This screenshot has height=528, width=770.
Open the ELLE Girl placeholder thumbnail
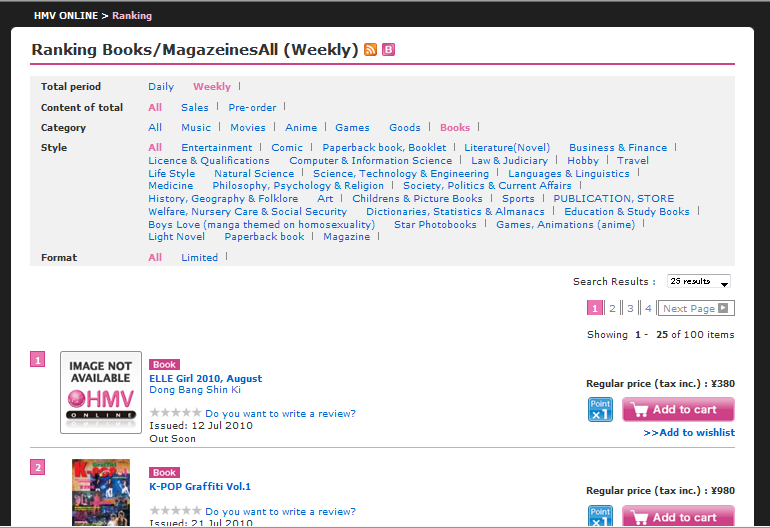pos(101,392)
